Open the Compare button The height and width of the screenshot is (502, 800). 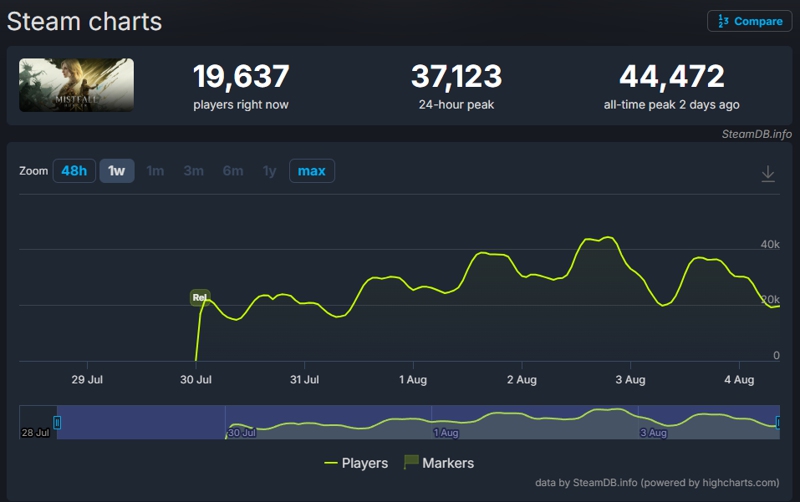[x=749, y=21]
